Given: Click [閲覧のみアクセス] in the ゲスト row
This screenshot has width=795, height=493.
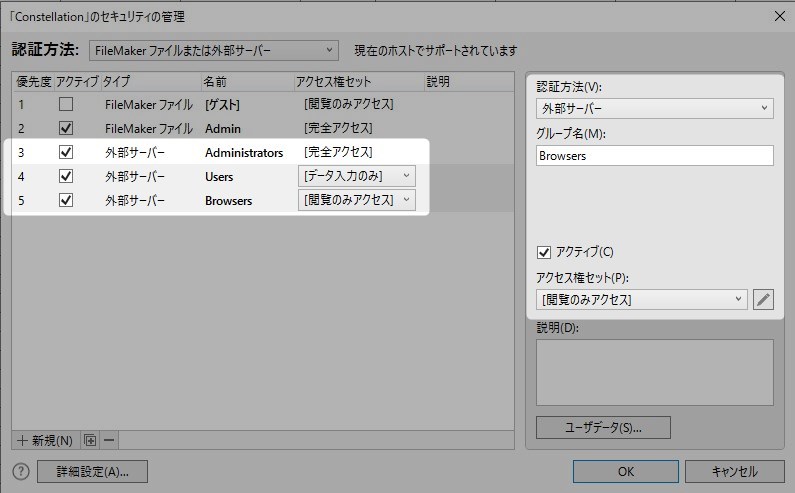Looking at the screenshot, I should [349, 104].
